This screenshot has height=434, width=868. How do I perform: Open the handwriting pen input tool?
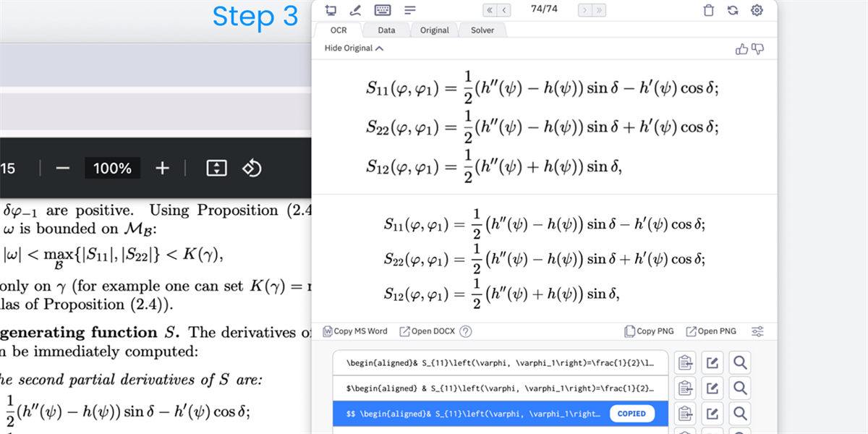pyautogui.click(x=356, y=9)
